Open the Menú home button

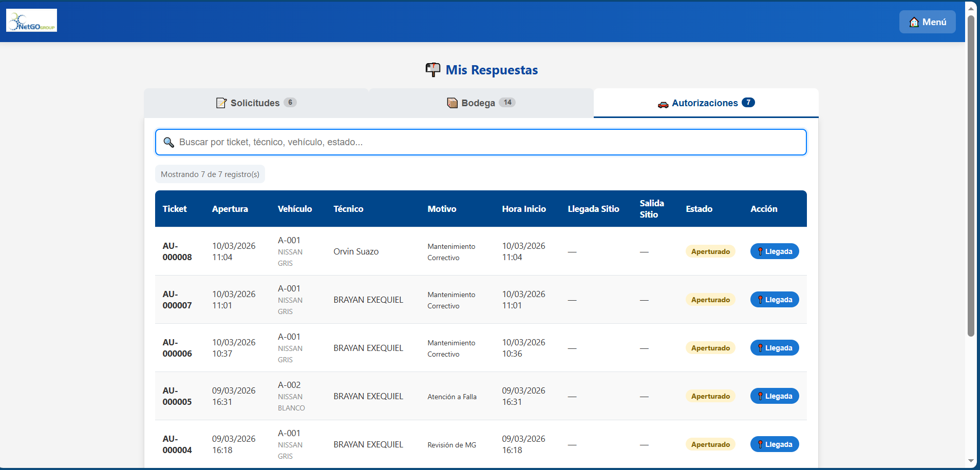click(927, 22)
